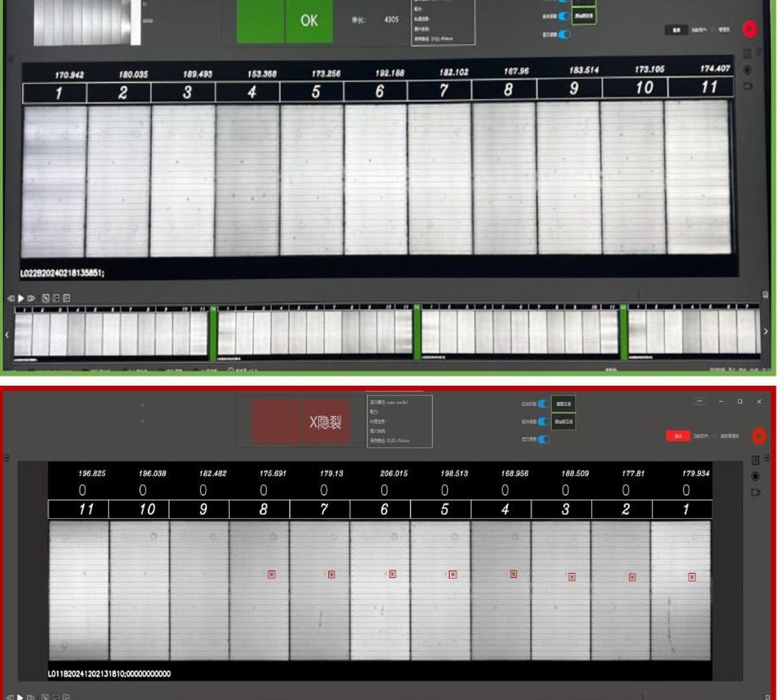Toggle the bottom blue switch in the lower window
Image resolution: width=784 pixels, height=700 pixels.
542,439
